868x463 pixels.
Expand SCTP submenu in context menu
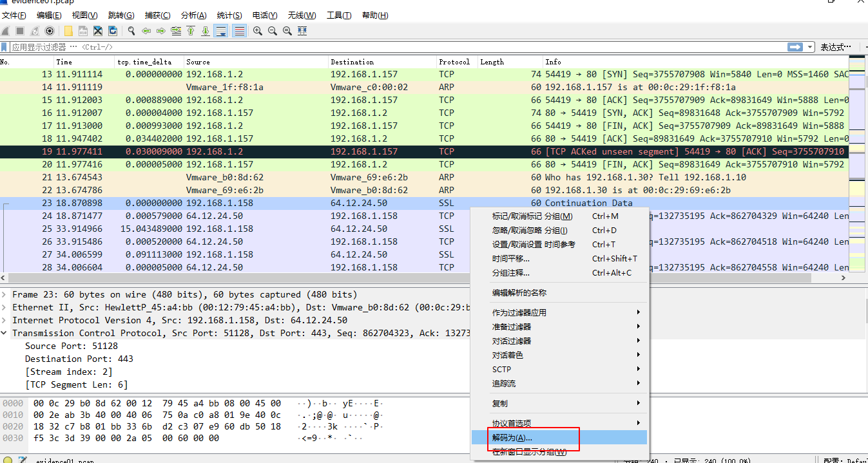pyautogui.click(x=559, y=369)
